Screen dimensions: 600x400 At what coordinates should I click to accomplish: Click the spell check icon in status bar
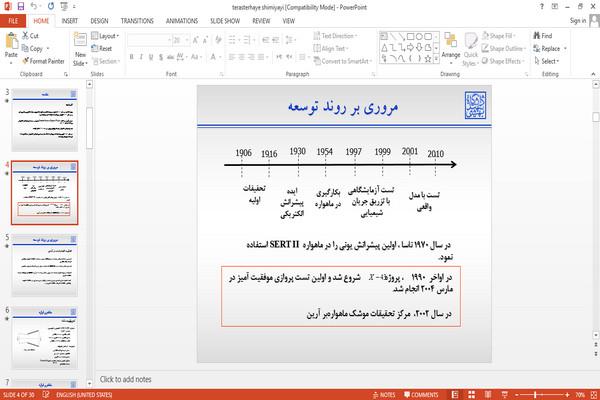pos(46,395)
